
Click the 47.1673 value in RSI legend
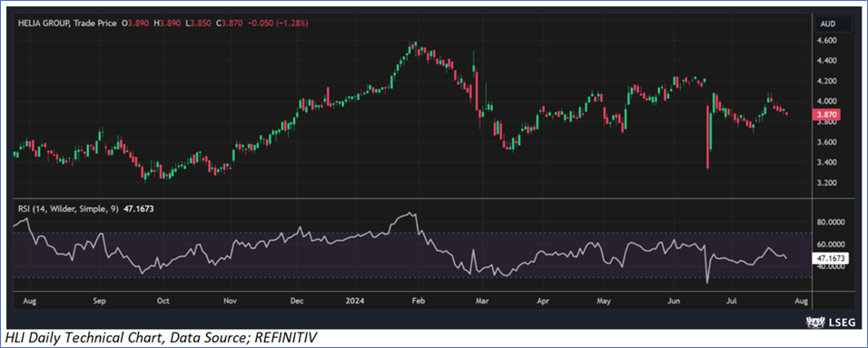tap(139, 210)
